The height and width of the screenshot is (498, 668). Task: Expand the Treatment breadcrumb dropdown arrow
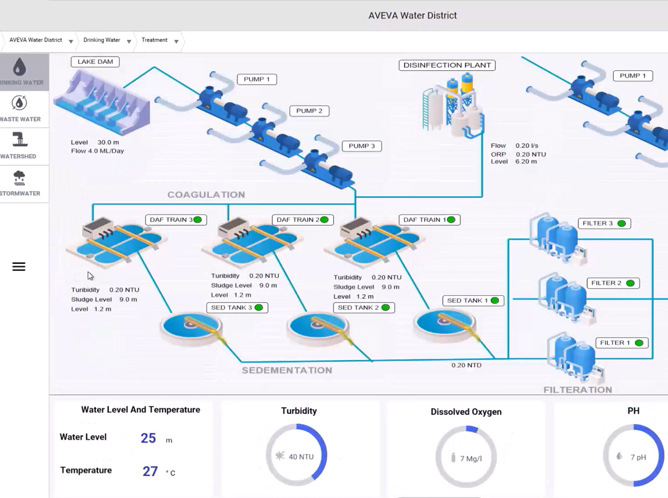(x=177, y=42)
